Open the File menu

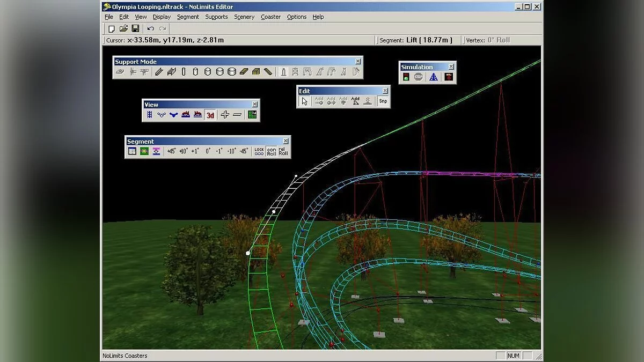(x=109, y=17)
